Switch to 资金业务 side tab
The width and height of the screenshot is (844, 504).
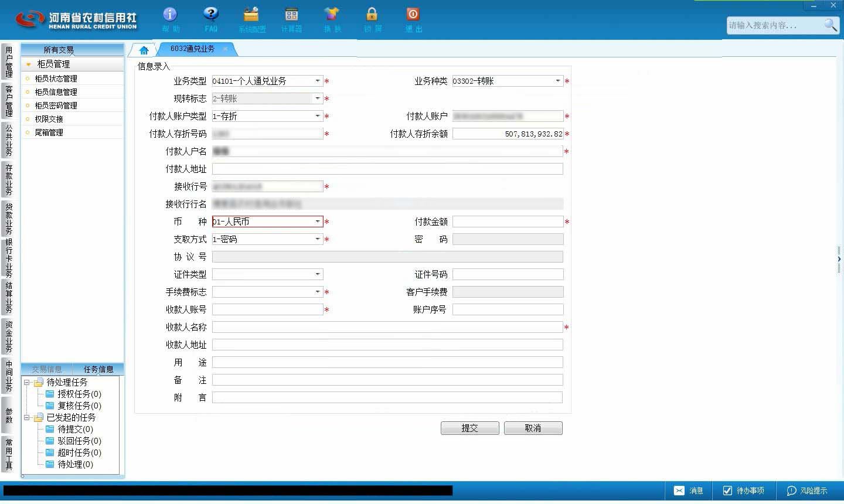[9, 336]
